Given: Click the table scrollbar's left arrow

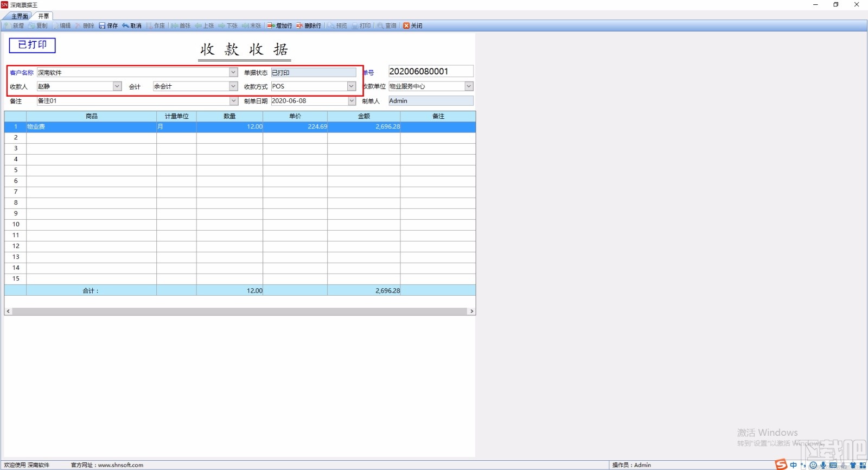Looking at the screenshot, I should pyautogui.click(x=8, y=312).
